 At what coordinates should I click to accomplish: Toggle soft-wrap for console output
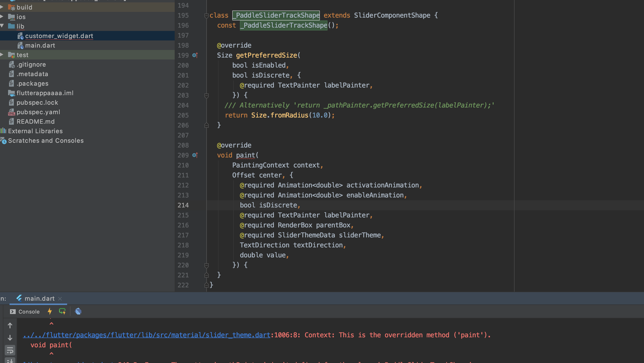click(x=10, y=350)
